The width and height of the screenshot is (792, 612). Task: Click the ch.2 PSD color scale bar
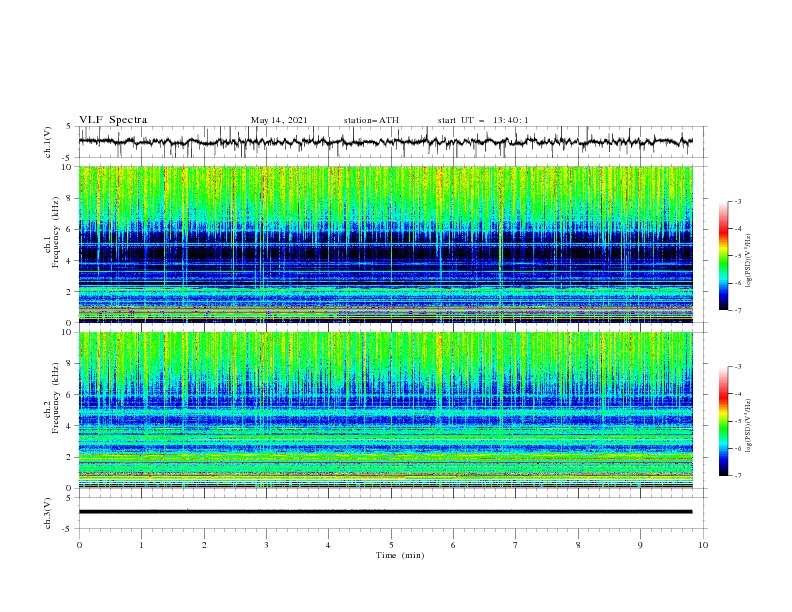pyautogui.click(x=723, y=421)
